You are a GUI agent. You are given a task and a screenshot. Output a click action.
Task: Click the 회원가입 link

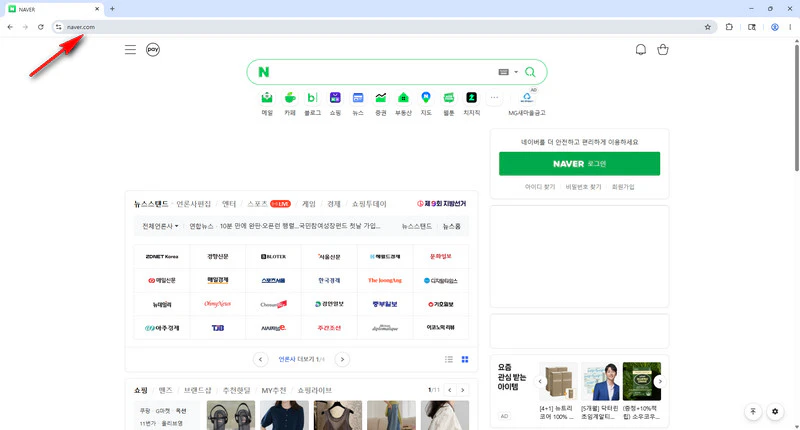point(623,187)
